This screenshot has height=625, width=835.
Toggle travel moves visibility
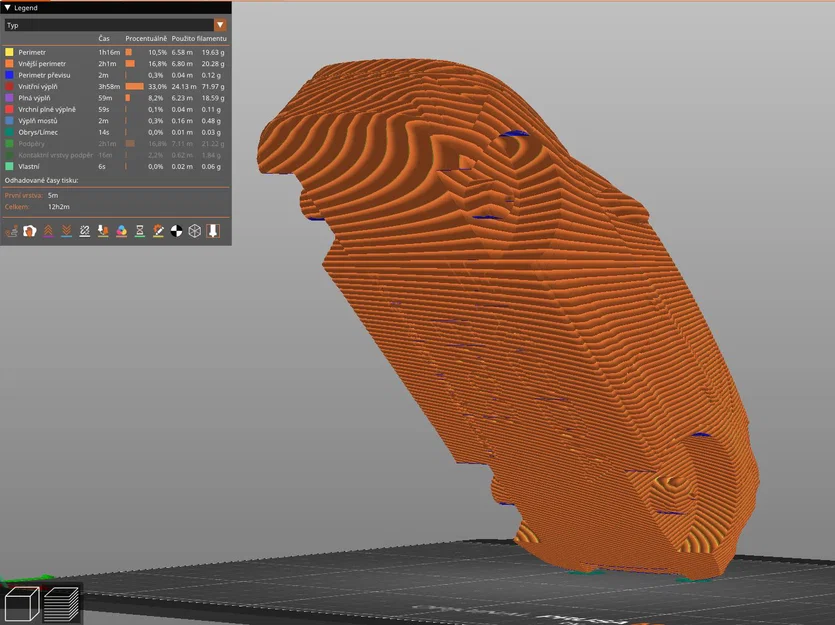(11, 230)
